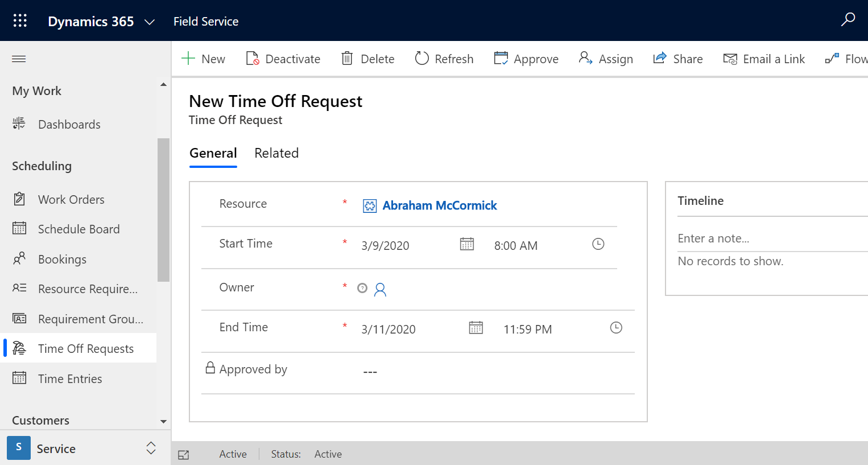Open Time Entries in the sidebar

(x=70, y=379)
